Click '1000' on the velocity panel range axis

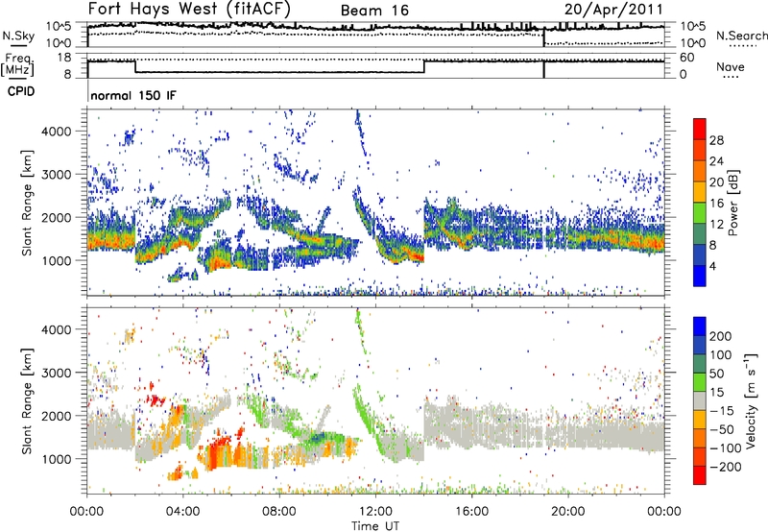pos(57,459)
